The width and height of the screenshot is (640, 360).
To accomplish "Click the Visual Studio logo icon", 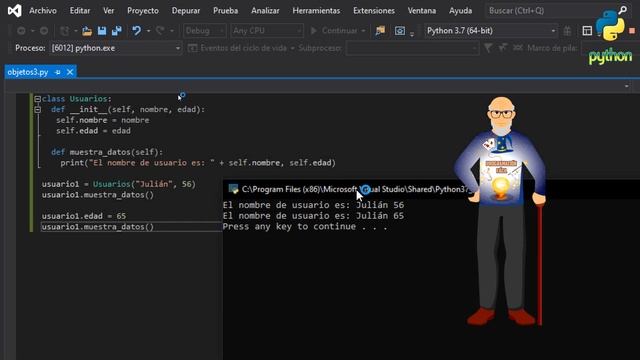I will tap(14, 11).
